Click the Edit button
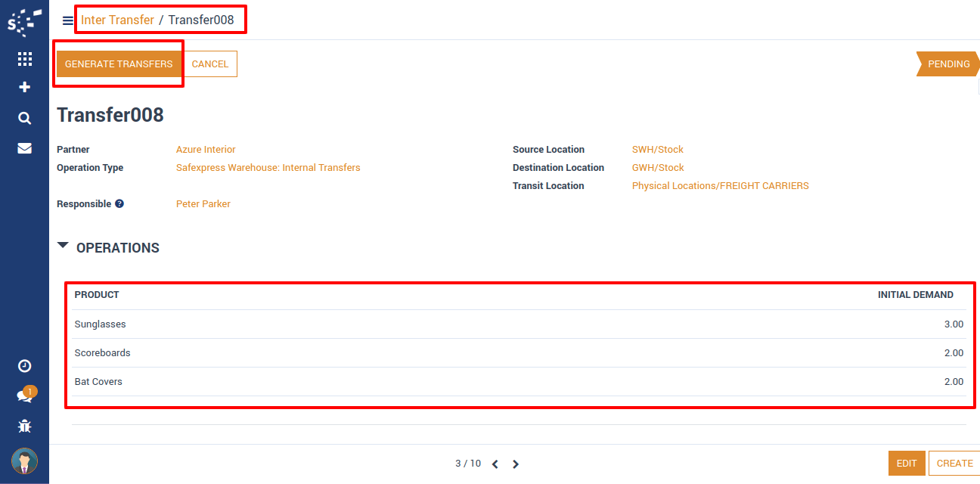Viewport: 980px width, 484px height. click(x=906, y=464)
